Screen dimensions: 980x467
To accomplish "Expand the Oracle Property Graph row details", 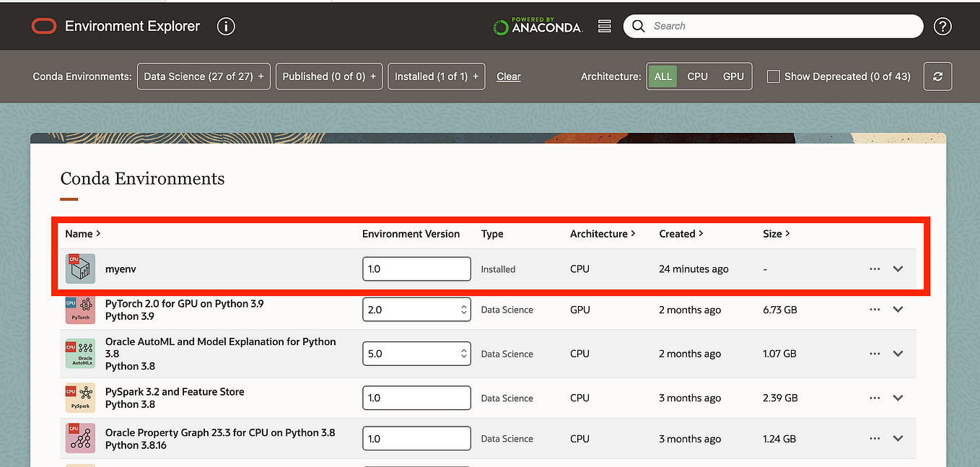I will click(898, 438).
